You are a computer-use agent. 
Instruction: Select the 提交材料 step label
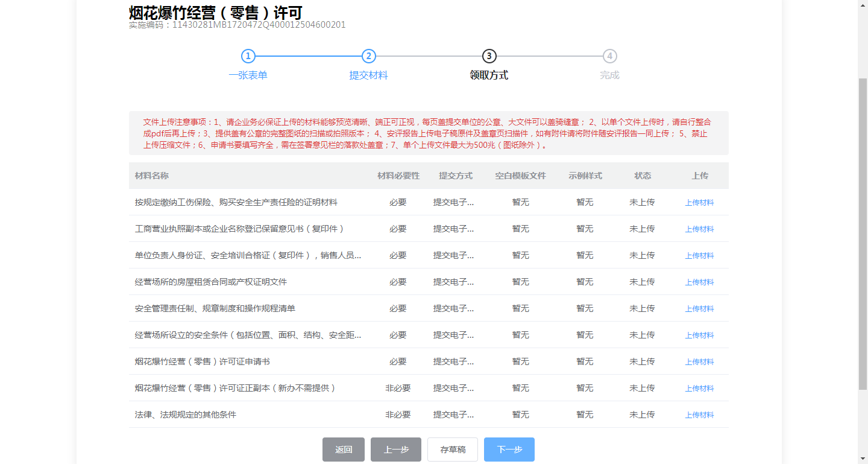tap(368, 75)
